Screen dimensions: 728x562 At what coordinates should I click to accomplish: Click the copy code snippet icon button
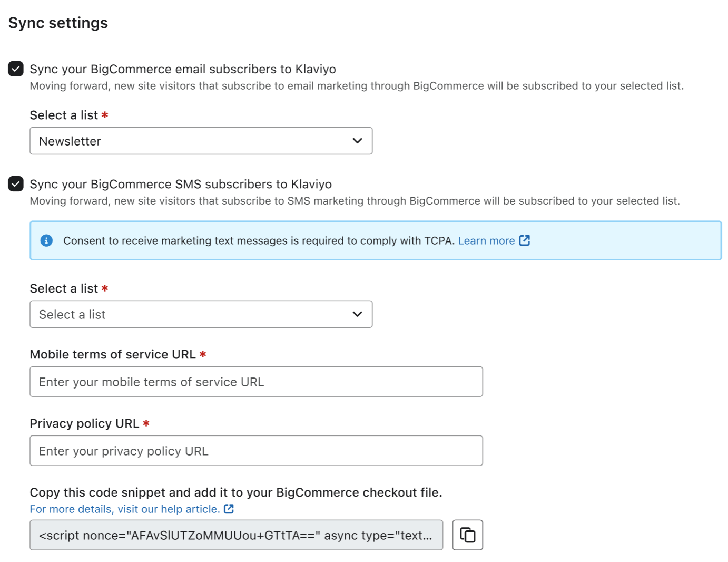(467, 535)
